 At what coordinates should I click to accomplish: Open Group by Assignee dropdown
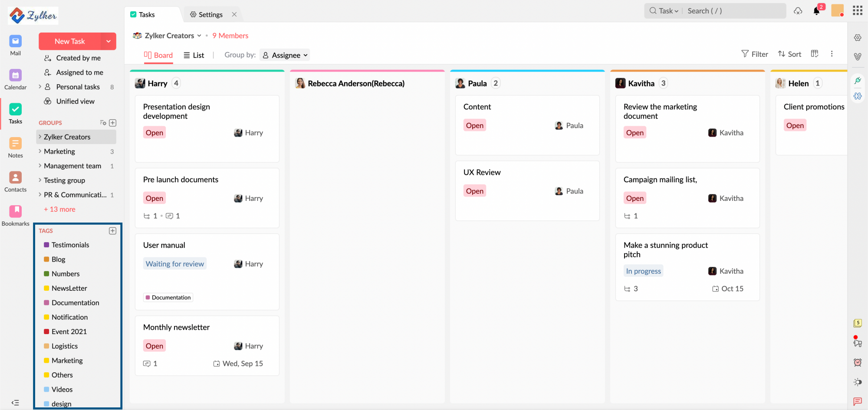(285, 55)
